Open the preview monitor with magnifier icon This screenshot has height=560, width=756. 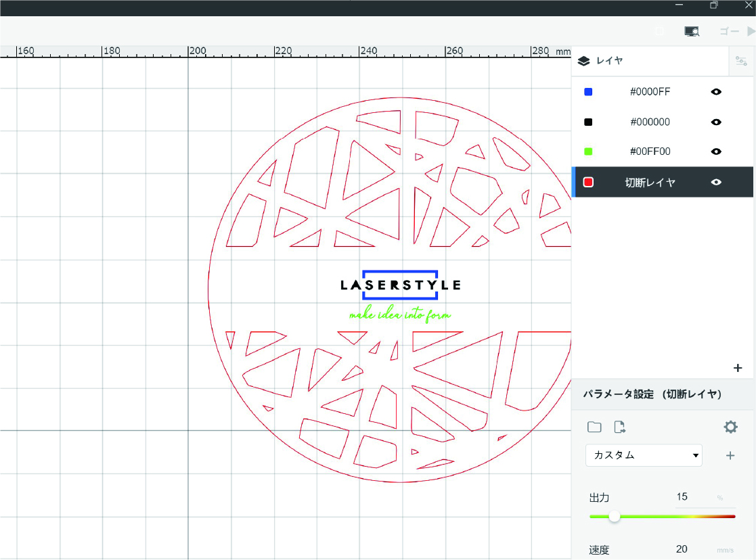[692, 32]
